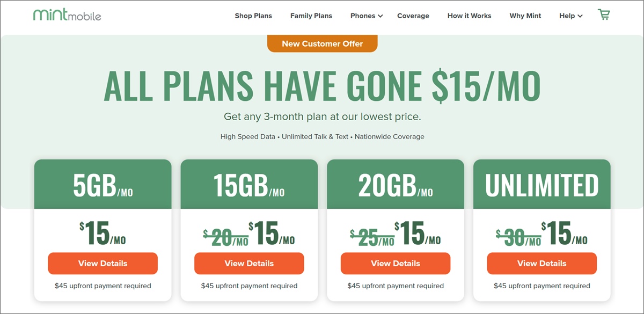Go to Family Plans page

(311, 16)
